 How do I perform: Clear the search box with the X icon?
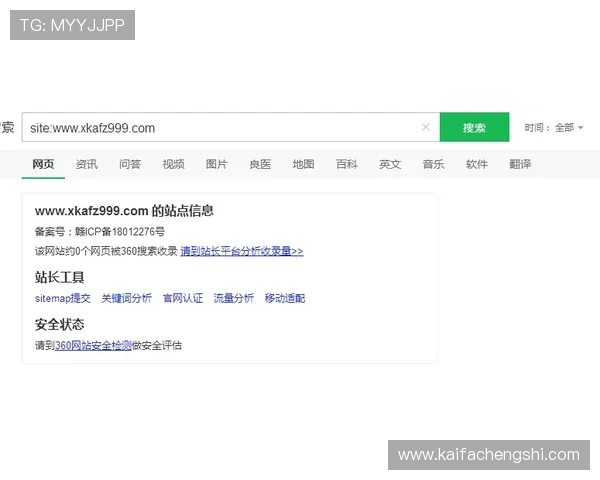point(426,127)
